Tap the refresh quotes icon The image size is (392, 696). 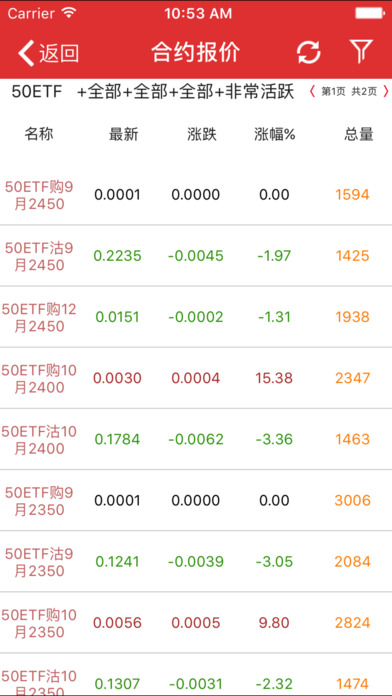[x=309, y=52]
